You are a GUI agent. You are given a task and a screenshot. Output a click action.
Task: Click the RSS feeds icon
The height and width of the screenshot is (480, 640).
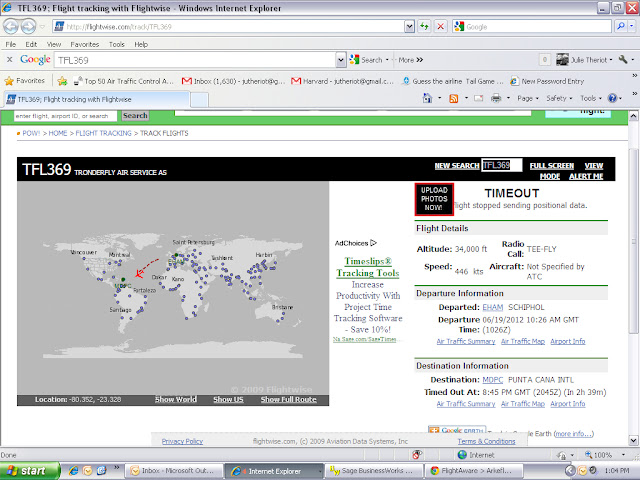453,98
